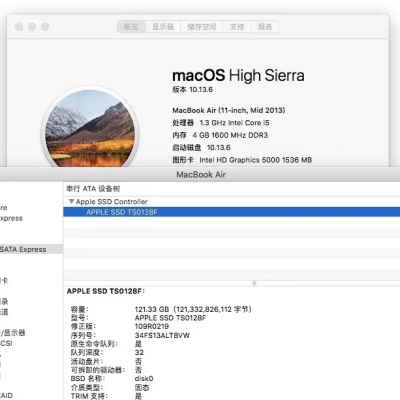Screen dimensions: 400x400
Task: Click the 容量 label
Action: [x=79, y=309]
